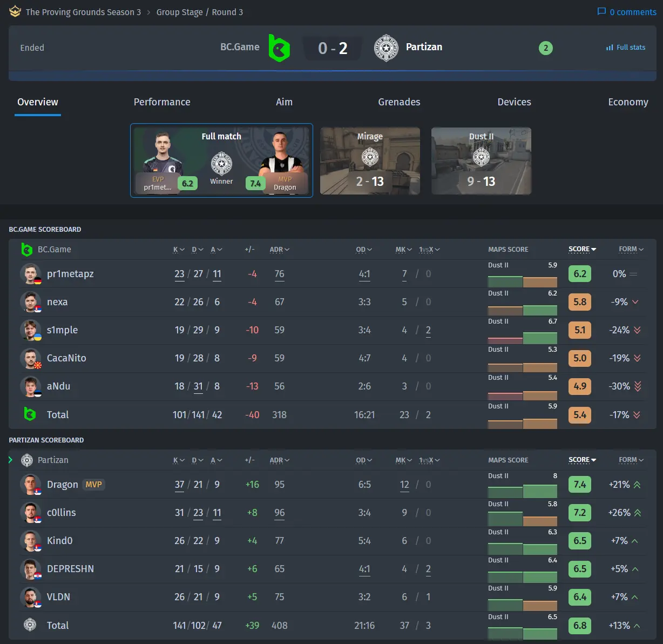Open the c0llins player name
The width and height of the screenshot is (663, 644).
pos(61,513)
